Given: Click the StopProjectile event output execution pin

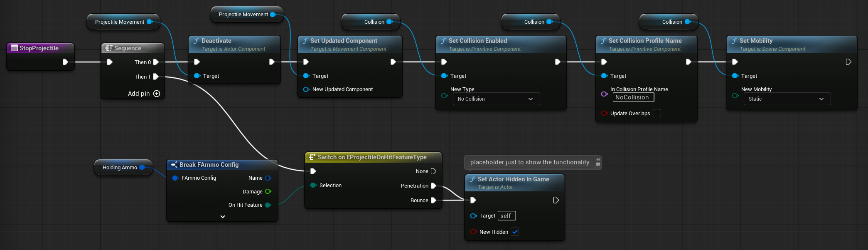Looking at the screenshot, I should (65, 62).
